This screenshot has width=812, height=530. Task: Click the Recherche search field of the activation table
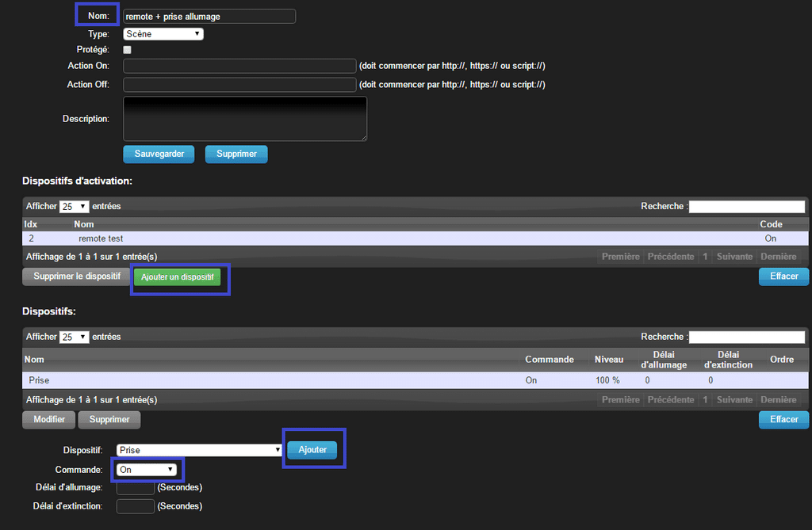[x=746, y=206]
